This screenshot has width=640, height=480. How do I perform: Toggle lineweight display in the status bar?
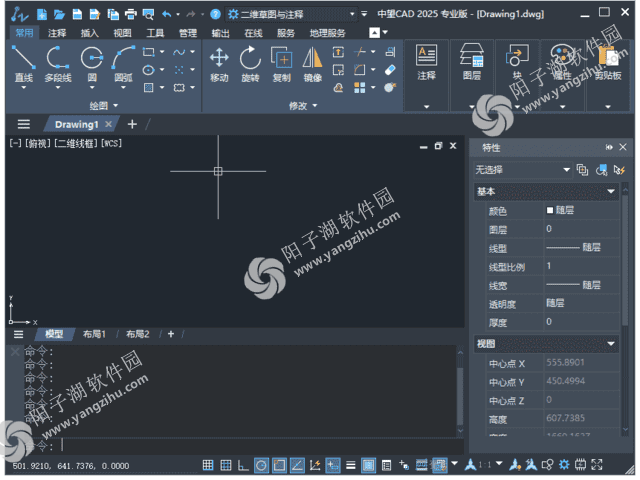(x=351, y=465)
